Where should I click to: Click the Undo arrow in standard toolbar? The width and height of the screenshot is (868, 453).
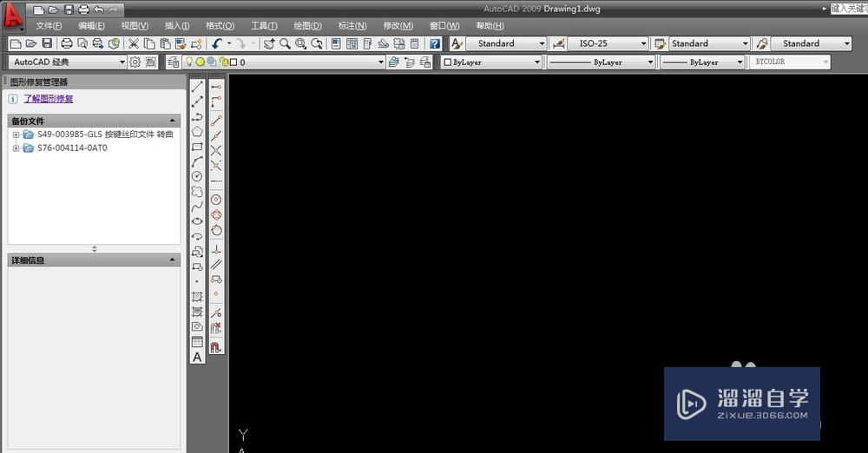[216, 43]
